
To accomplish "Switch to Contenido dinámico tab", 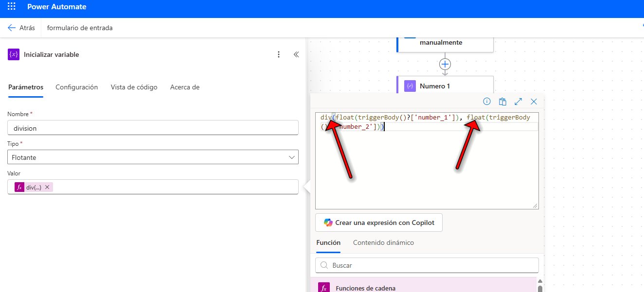I will tap(384, 242).
